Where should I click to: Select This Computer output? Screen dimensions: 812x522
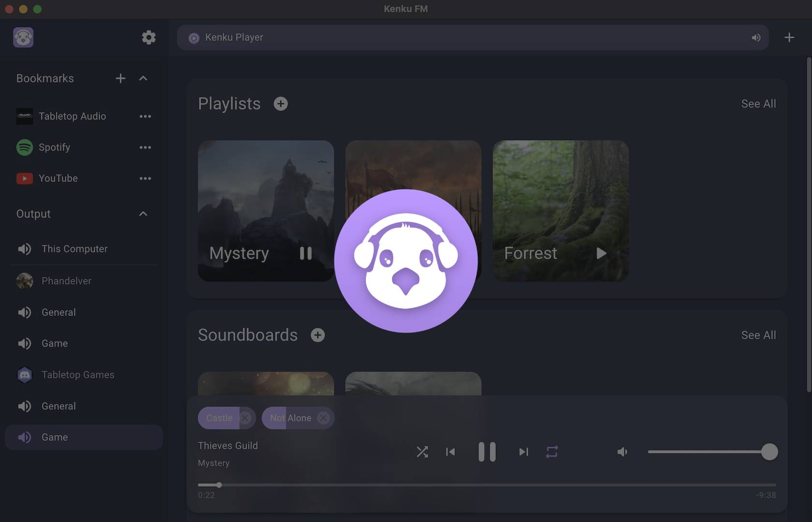(74, 249)
